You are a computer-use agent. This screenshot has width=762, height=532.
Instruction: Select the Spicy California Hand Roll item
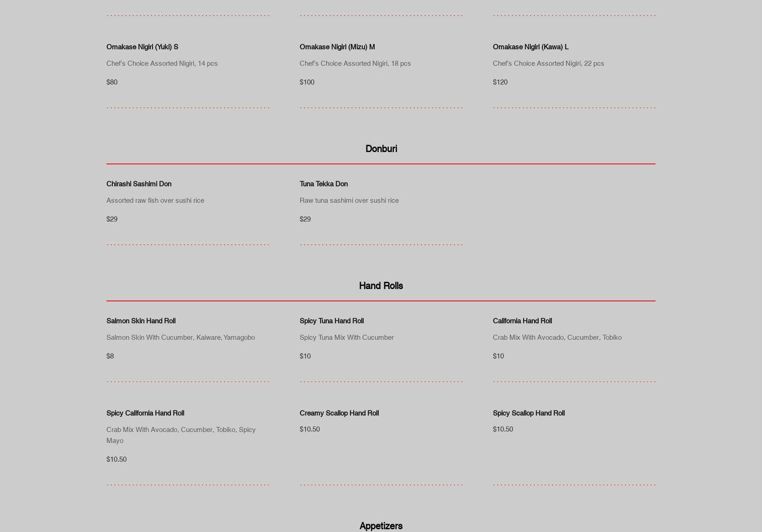145,413
